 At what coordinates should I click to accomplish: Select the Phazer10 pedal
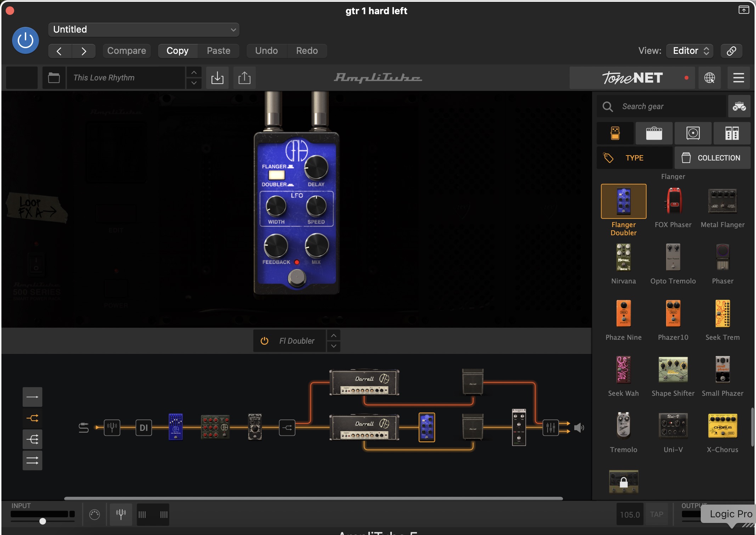pos(673,314)
